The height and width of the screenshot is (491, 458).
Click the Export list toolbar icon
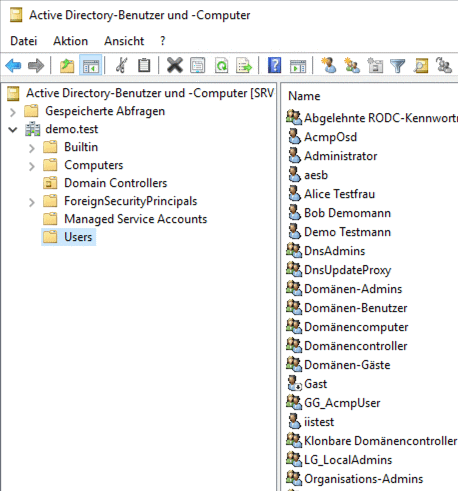(x=244, y=65)
